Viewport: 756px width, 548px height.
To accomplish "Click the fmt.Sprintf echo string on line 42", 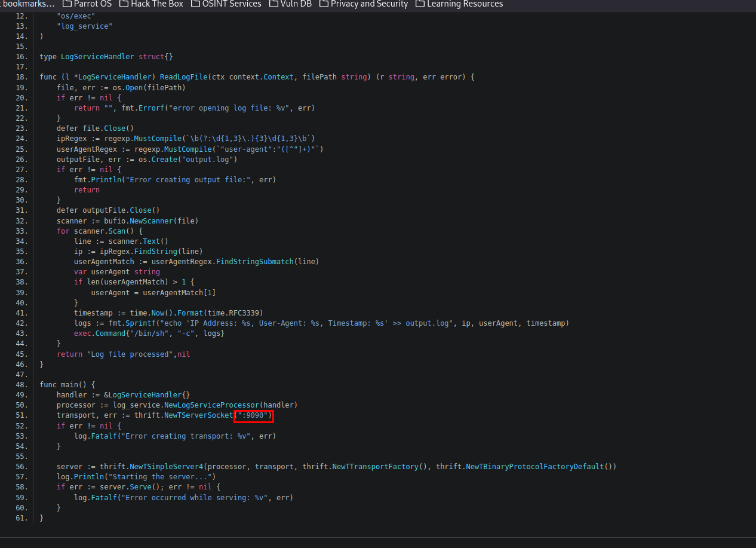I will (307, 323).
